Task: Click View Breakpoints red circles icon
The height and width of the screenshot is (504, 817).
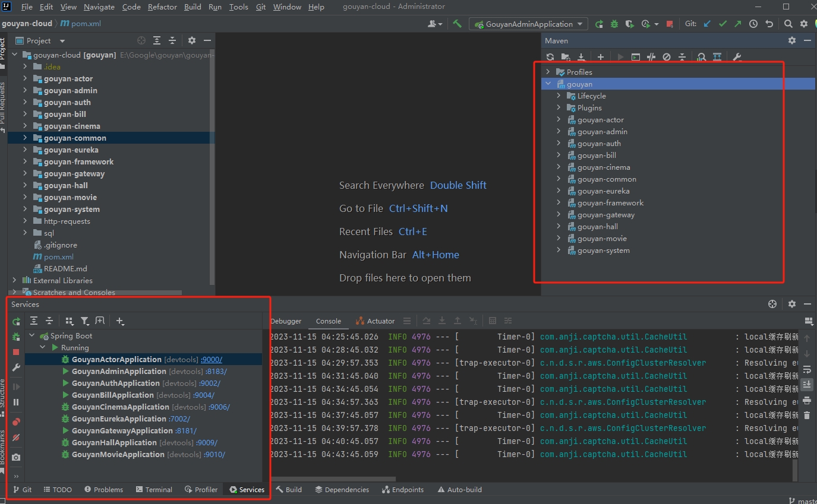Action: point(16,422)
